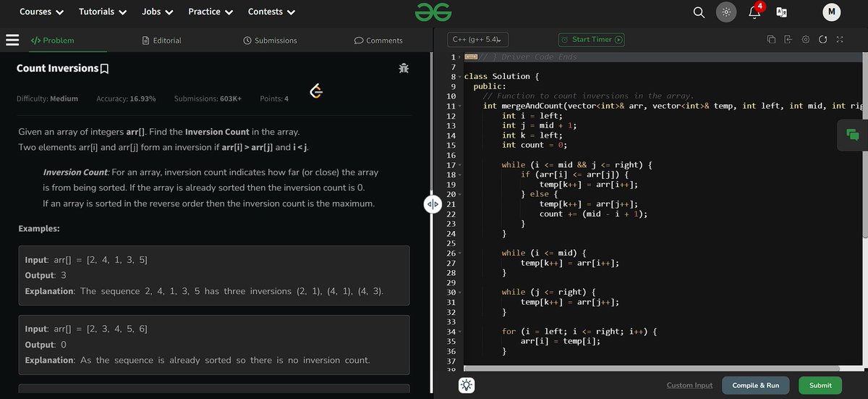Switch to the Comments tab
Image resolution: width=868 pixels, height=399 pixels.
[x=378, y=41]
